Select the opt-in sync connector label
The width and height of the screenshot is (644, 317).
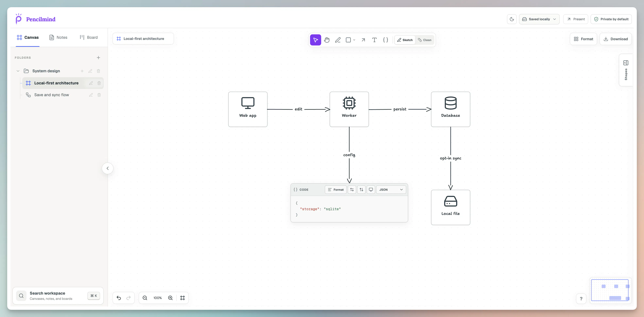click(x=451, y=158)
